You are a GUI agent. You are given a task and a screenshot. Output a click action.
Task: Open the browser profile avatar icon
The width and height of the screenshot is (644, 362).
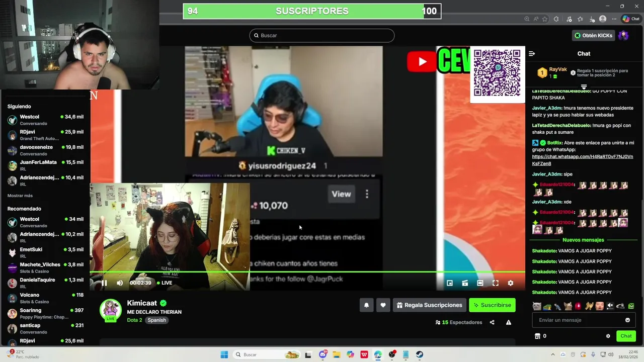click(x=603, y=19)
